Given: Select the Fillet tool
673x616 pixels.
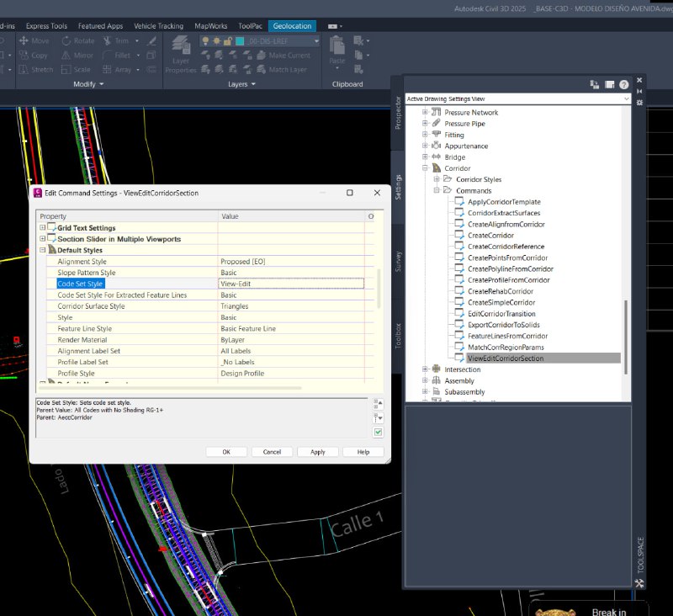Looking at the screenshot, I should 116,56.
